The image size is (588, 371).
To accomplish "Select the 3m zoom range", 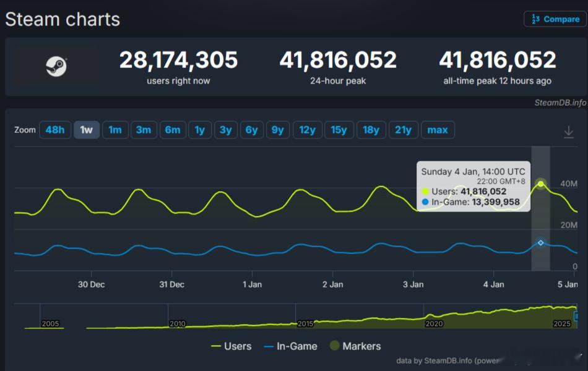I will [x=144, y=130].
